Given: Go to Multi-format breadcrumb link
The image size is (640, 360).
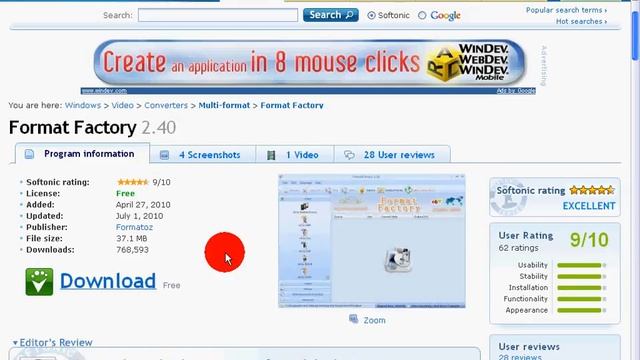Looking at the screenshot, I should (224, 105).
